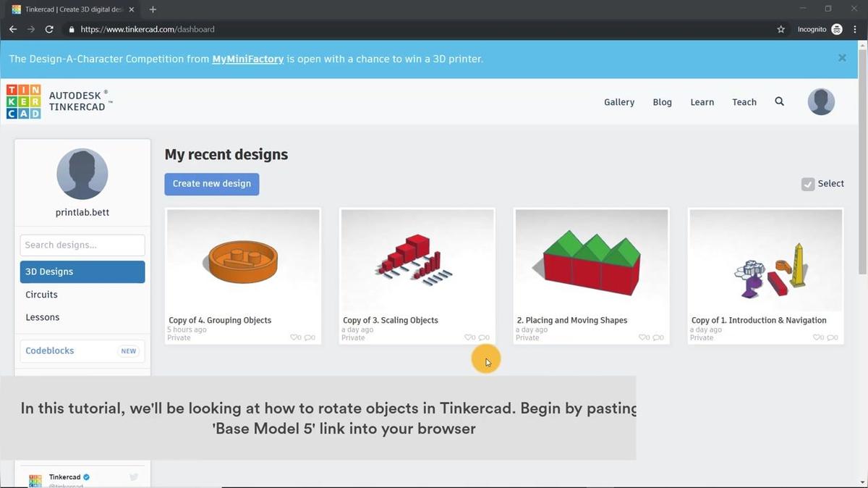This screenshot has width=868, height=488.
Task: Open the search icon in the top navigation
Action: point(779,102)
